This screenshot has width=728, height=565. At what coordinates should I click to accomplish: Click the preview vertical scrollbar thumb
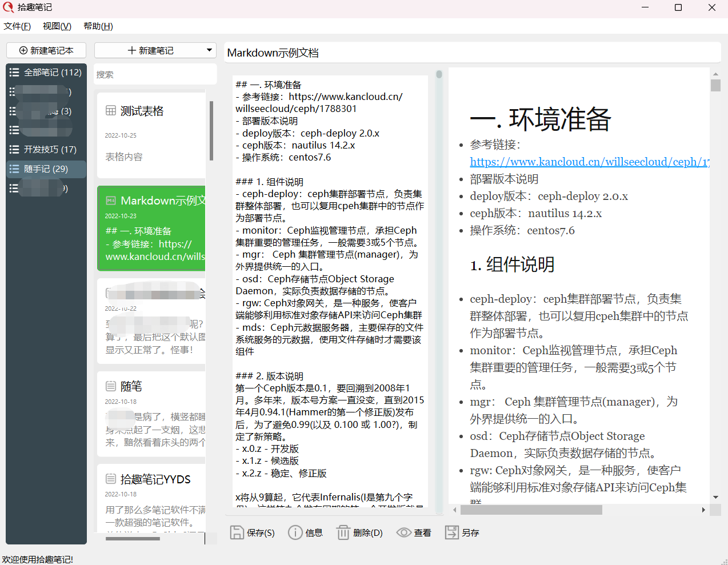coord(715,85)
